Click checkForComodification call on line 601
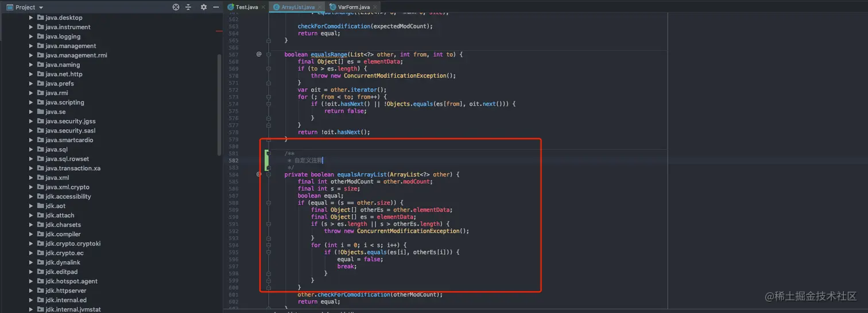The width and height of the screenshot is (868, 313). pos(354,295)
